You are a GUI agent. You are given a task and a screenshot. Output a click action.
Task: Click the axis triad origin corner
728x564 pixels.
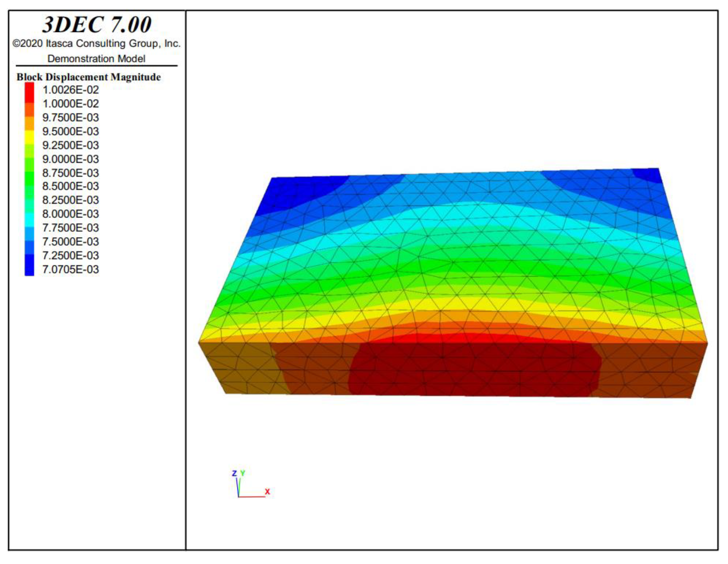tap(239, 497)
